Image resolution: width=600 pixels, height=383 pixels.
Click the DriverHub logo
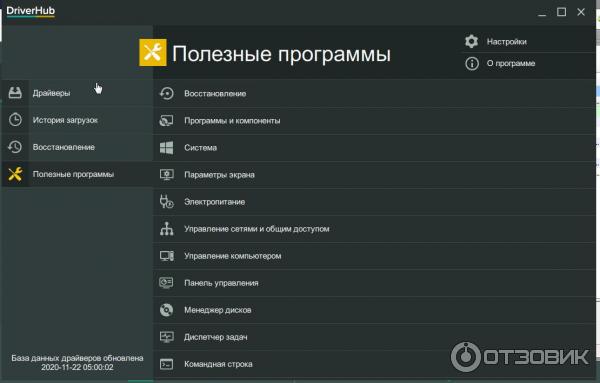[x=31, y=11]
